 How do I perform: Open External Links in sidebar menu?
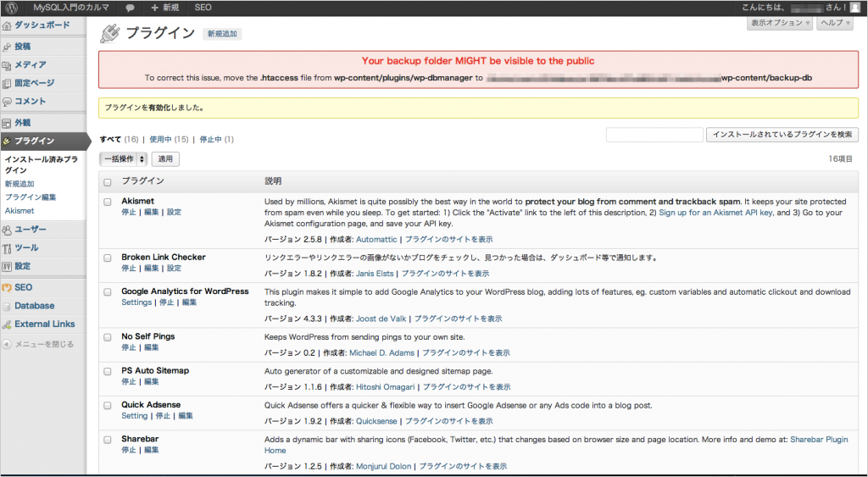[x=45, y=324]
